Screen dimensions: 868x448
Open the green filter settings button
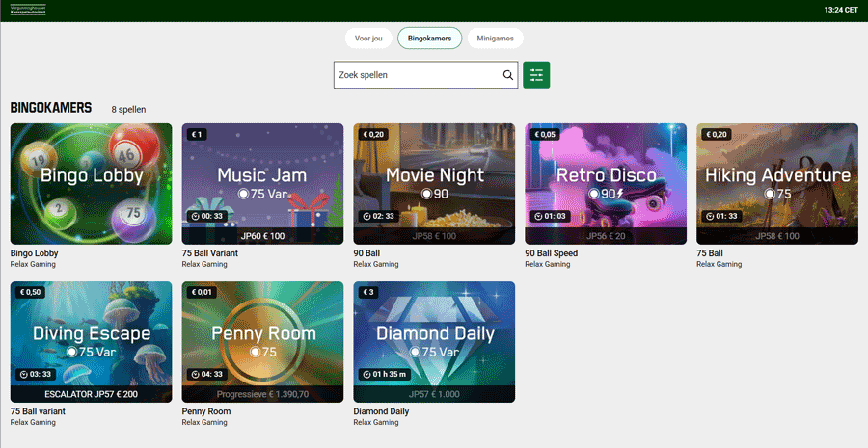(x=536, y=75)
